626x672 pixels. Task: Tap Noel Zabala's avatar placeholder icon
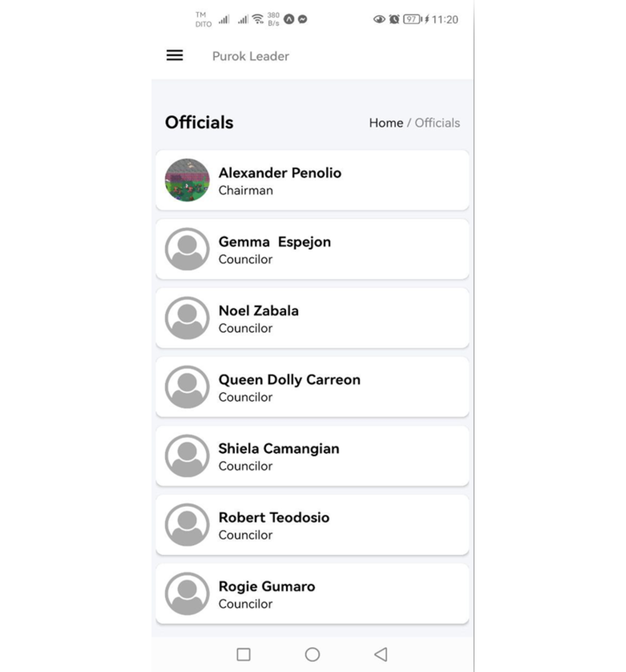pyautogui.click(x=187, y=318)
